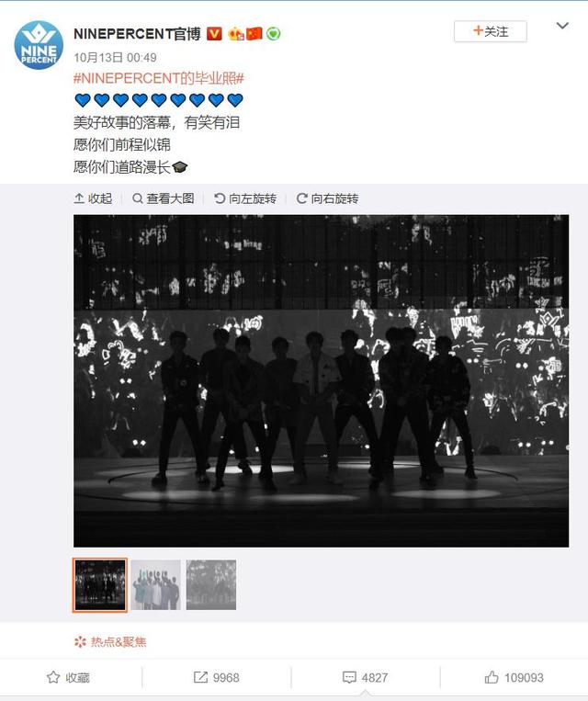Select the third faded thumbnail image

click(211, 584)
